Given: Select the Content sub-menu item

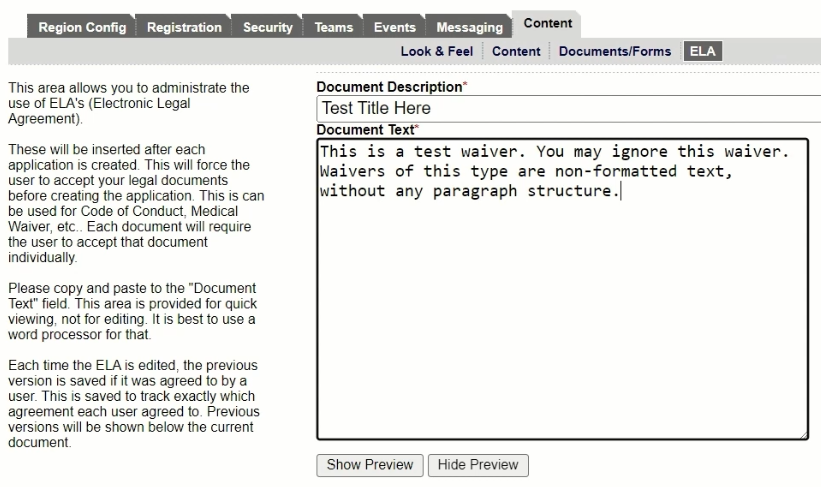Looking at the screenshot, I should pyautogui.click(x=516, y=51).
